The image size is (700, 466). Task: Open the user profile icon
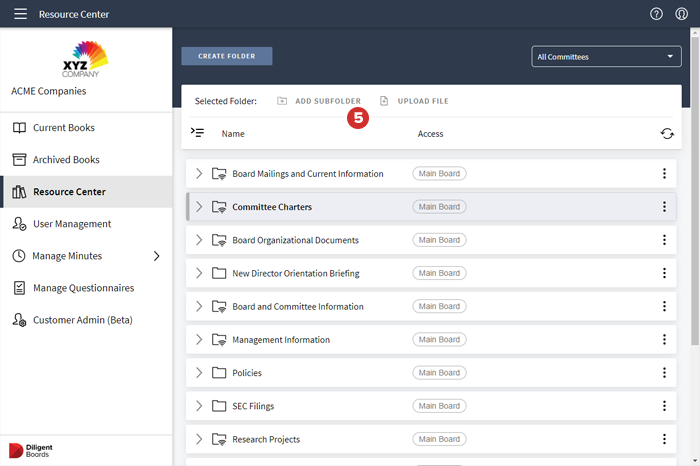click(x=682, y=14)
